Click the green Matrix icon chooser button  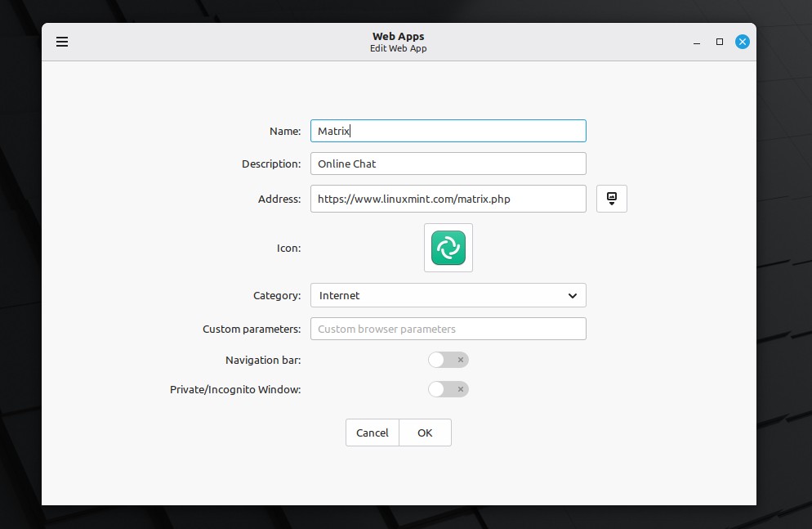[448, 248]
